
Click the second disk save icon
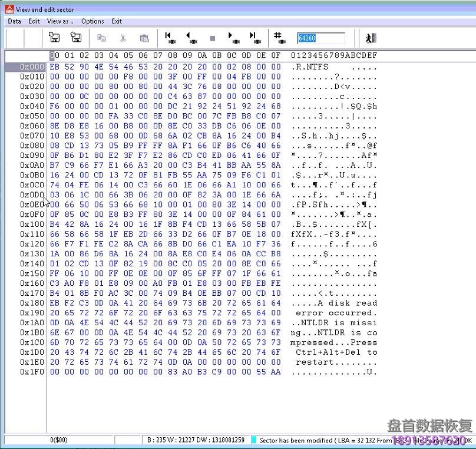(x=76, y=38)
